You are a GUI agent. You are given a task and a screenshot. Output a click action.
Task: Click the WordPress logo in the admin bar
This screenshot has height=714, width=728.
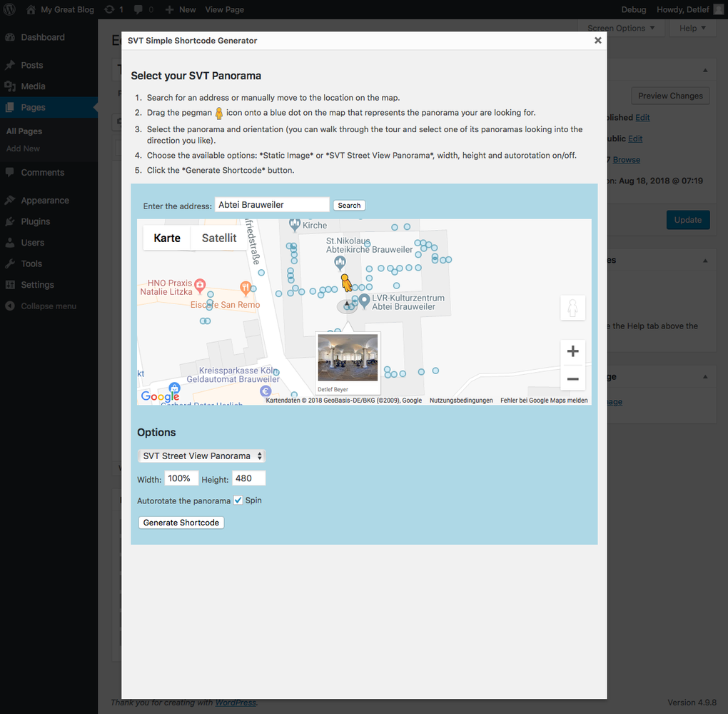(10, 9)
